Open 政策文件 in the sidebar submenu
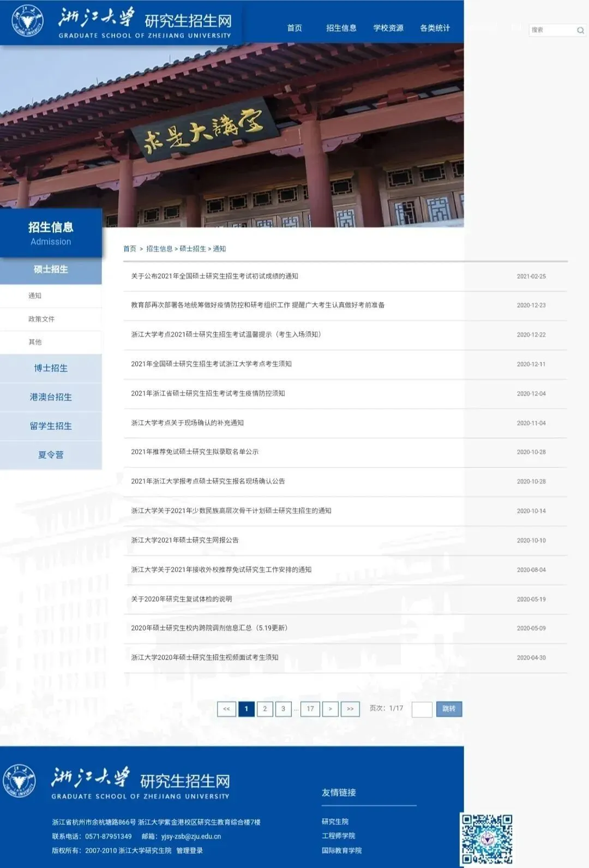The width and height of the screenshot is (589, 868). tap(41, 319)
